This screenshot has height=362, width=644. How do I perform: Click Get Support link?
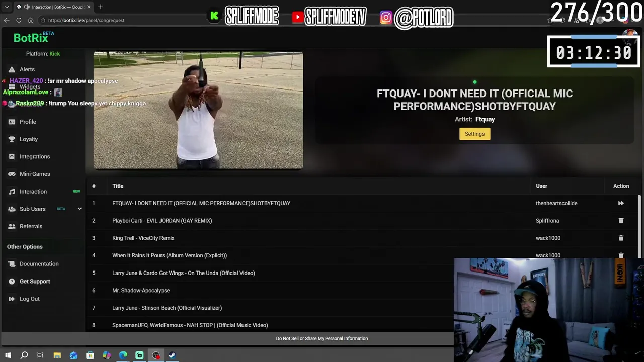35,282
